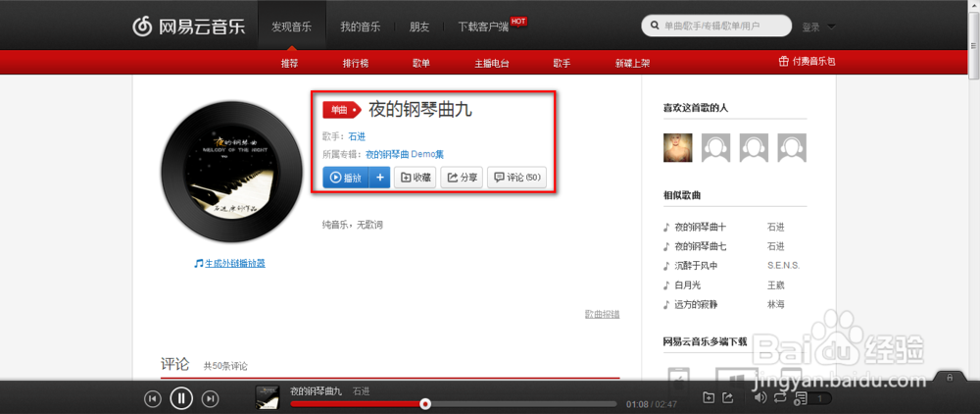
Task: Open the 朋友 tab
Action: (x=418, y=26)
